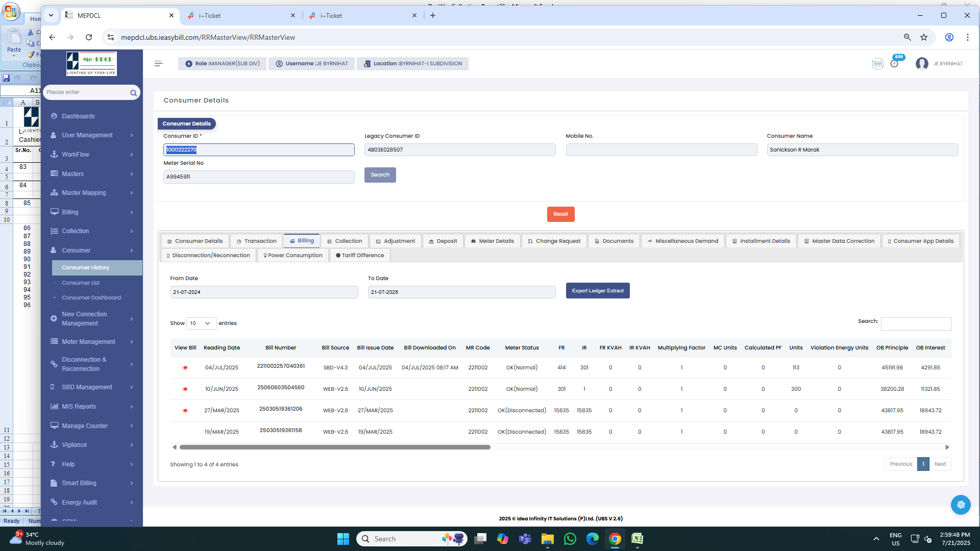980x551 pixels.
Task: Click the scroll-right arrow of billing table
Action: [947, 447]
